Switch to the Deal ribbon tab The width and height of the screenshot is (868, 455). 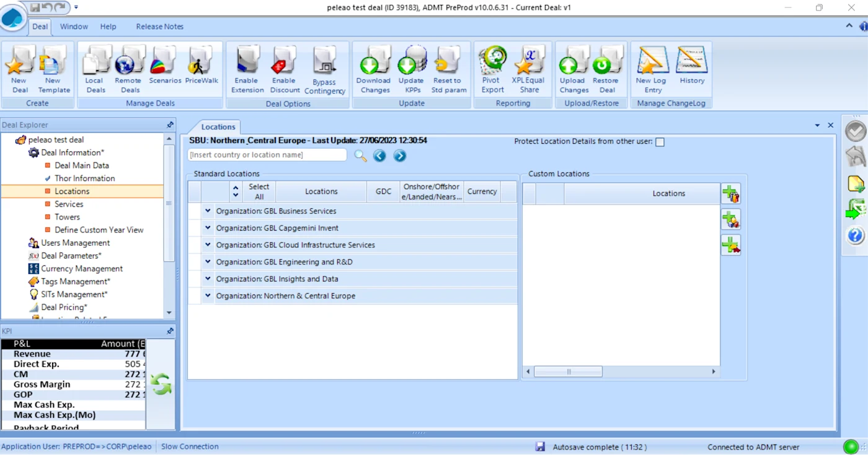40,27
